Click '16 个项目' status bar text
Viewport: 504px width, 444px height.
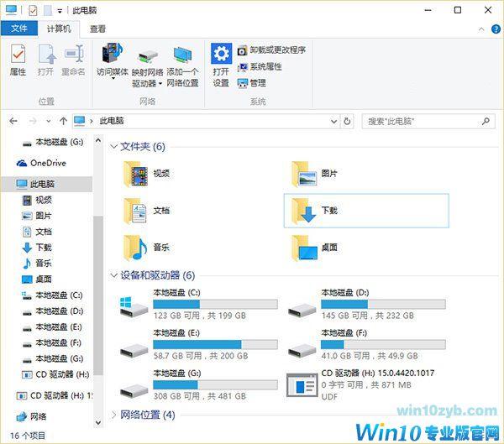click(x=28, y=436)
